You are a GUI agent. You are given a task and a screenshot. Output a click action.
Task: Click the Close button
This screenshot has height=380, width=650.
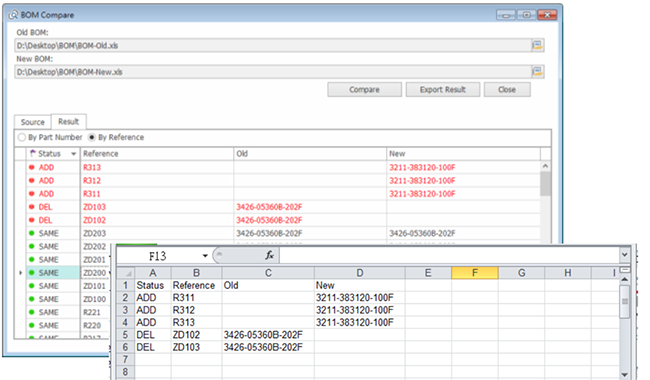point(507,90)
